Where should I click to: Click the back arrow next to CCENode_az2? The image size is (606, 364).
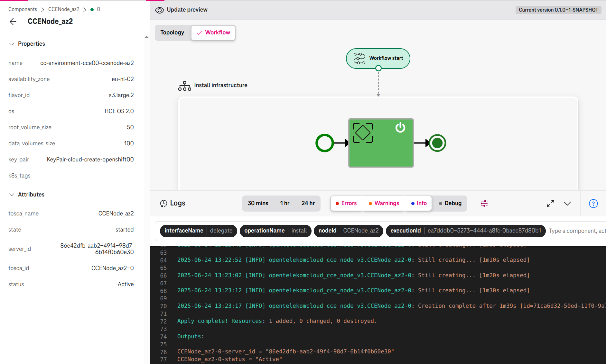point(13,22)
